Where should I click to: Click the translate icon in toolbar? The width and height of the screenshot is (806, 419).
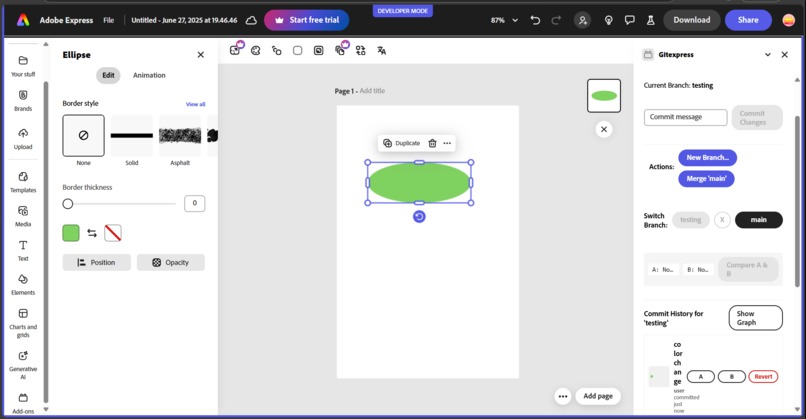tap(381, 50)
